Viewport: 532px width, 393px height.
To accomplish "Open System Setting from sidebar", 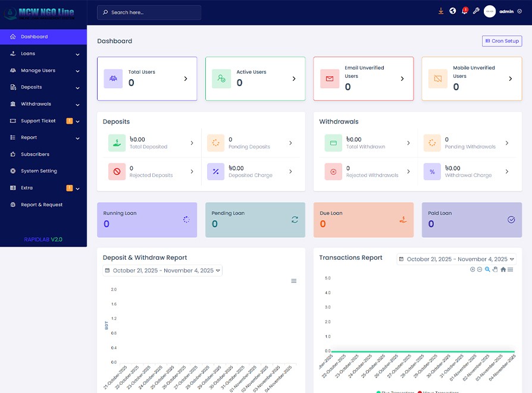I will pyautogui.click(x=39, y=171).
